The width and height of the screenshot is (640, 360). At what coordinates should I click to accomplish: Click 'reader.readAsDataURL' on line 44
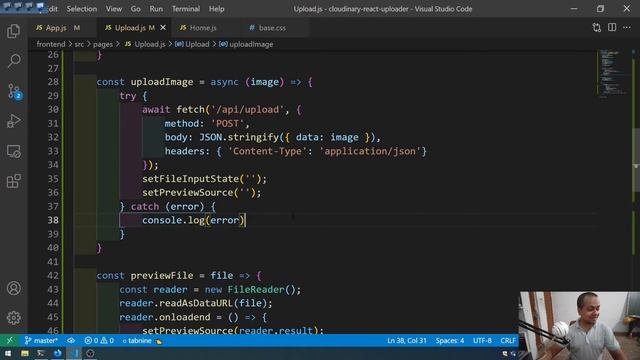click(x=176, y=303)
